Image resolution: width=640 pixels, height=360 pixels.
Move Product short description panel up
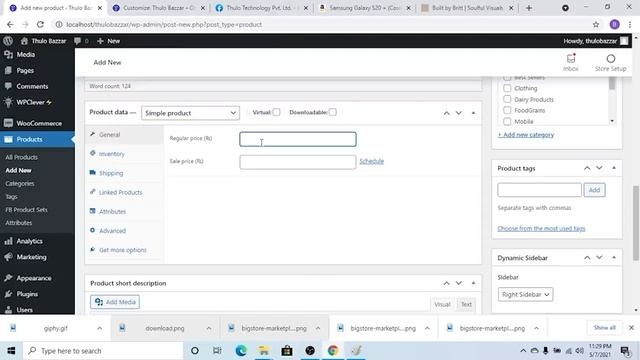pyautogui.click(x=447, y=283)
